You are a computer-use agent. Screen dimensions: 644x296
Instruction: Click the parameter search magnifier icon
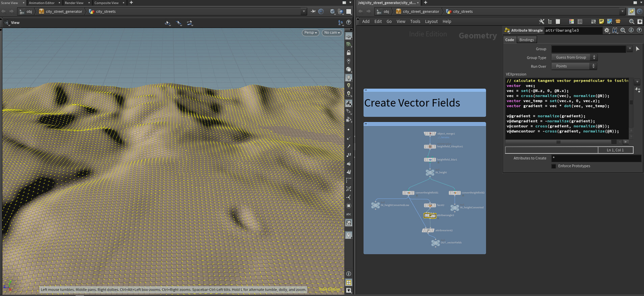point(623,30)
